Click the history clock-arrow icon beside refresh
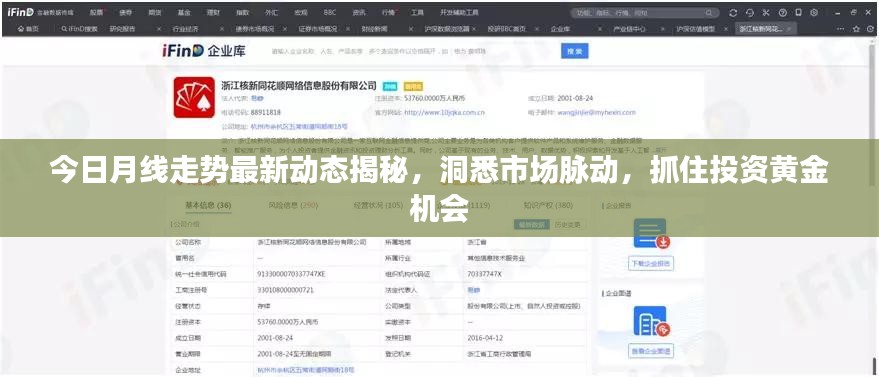 pos(750,12)
